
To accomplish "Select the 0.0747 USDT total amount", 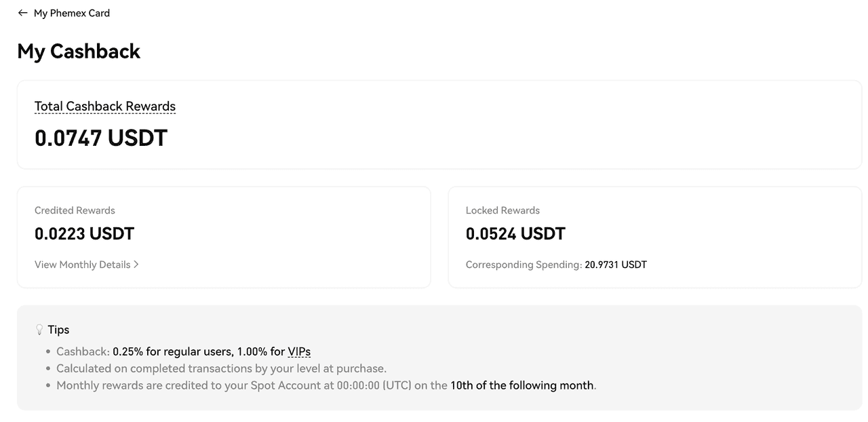I will pyautogui.click(x=101, y=138).
